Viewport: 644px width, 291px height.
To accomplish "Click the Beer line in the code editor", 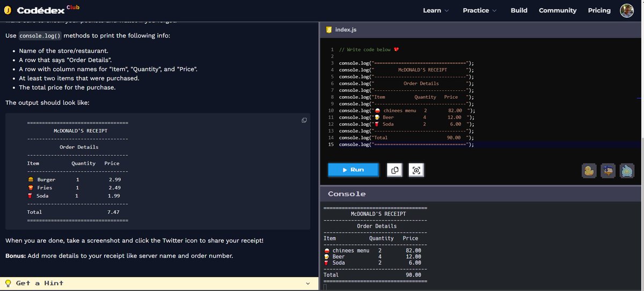I will pyautogui.click(x=407, y=117).
